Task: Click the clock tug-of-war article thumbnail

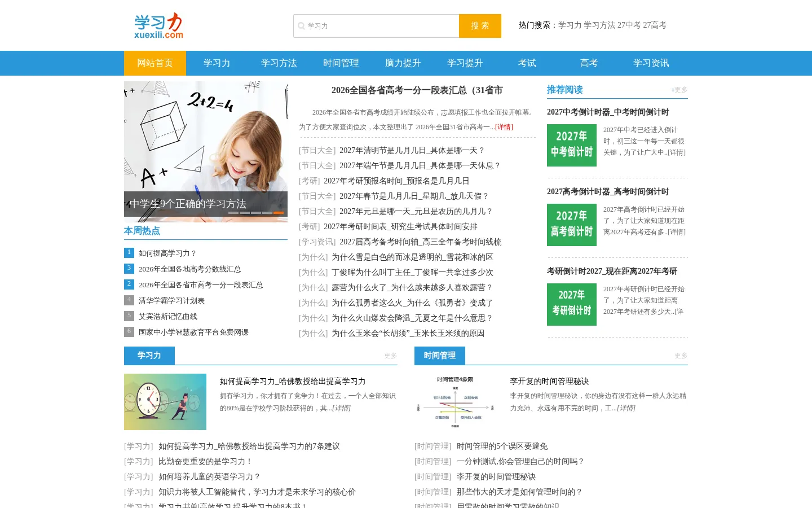Action: (x=165, y=402)
